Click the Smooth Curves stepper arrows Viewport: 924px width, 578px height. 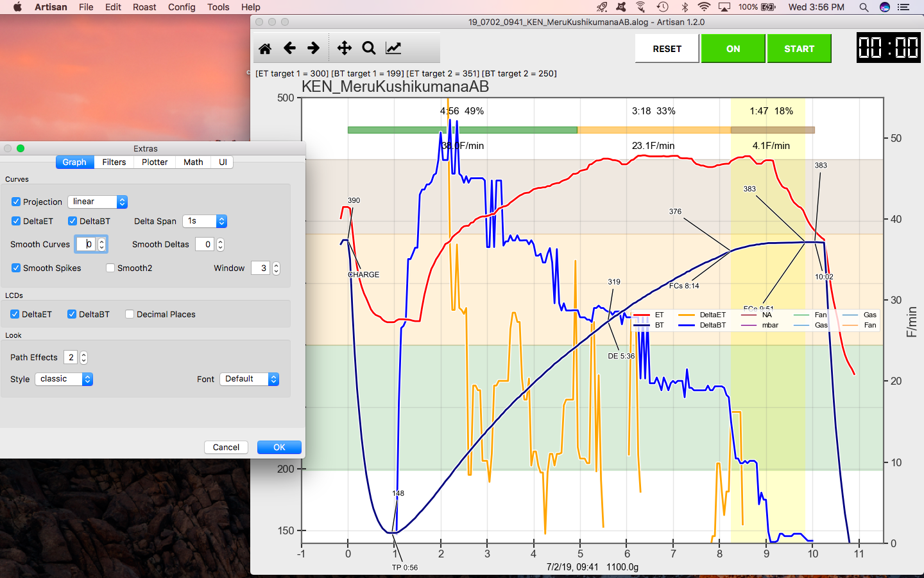pyautogui.click(x=101, y=244)
